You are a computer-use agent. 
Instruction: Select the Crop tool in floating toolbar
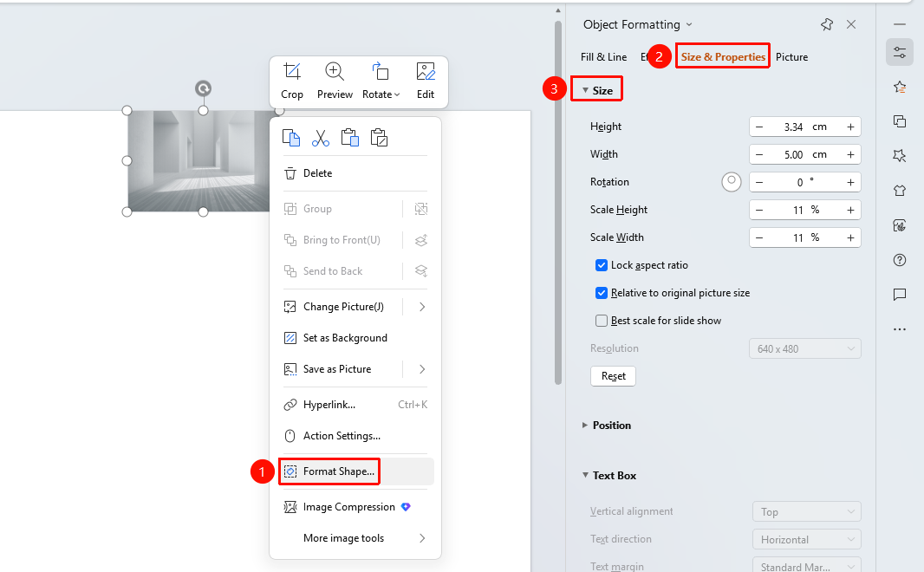point(292,81)
